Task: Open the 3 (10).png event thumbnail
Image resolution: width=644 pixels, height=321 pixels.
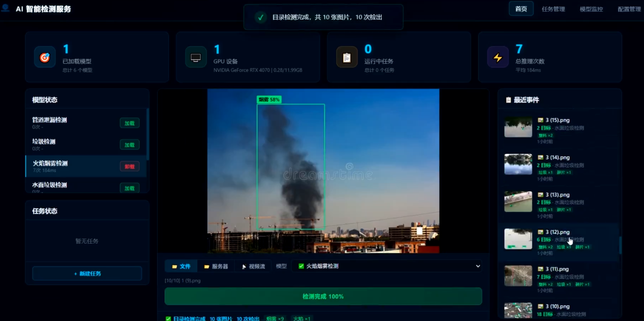Action: click(518, 311)
